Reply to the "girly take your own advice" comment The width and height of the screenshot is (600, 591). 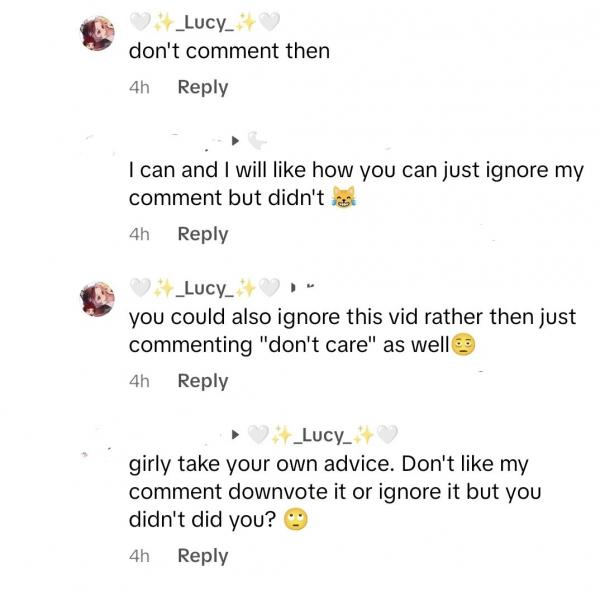(x=202, y=556)
